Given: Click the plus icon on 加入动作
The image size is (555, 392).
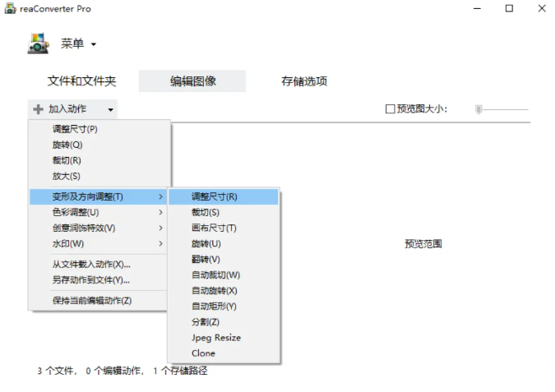Looking at the screenshot, I should click(38, 109).
